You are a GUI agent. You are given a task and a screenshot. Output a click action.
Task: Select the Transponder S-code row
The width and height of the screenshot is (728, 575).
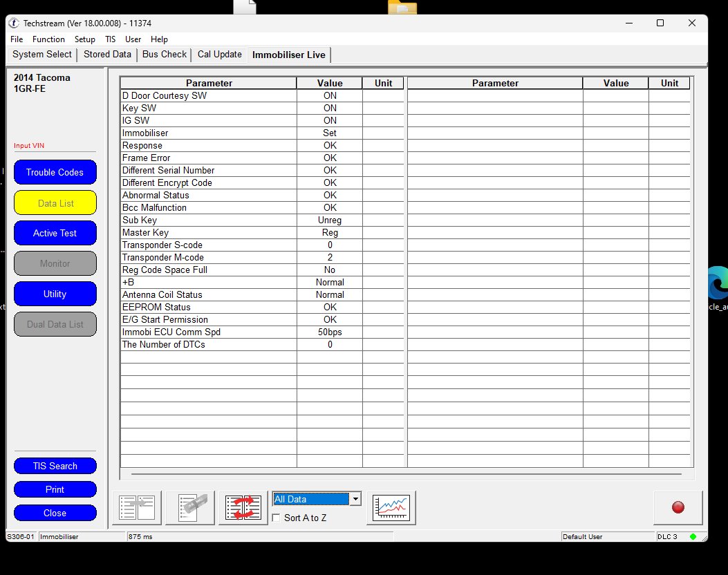click(262, 245)
